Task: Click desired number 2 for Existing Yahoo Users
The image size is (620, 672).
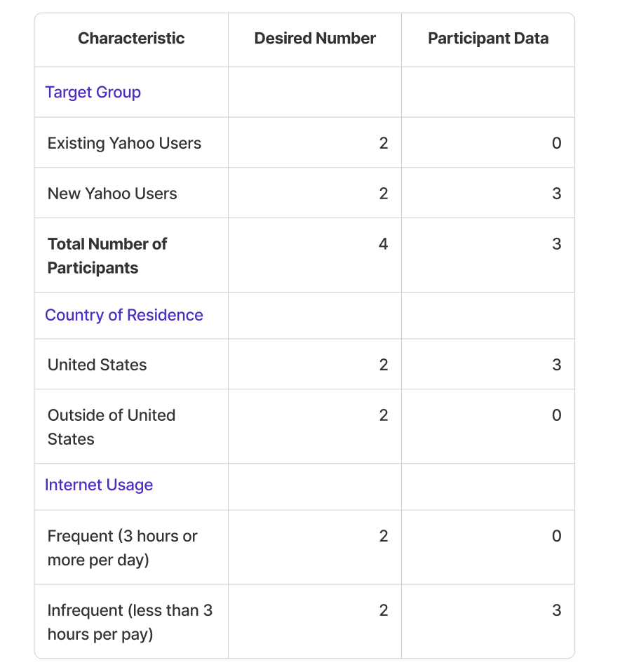Action: tap(384, 143)
